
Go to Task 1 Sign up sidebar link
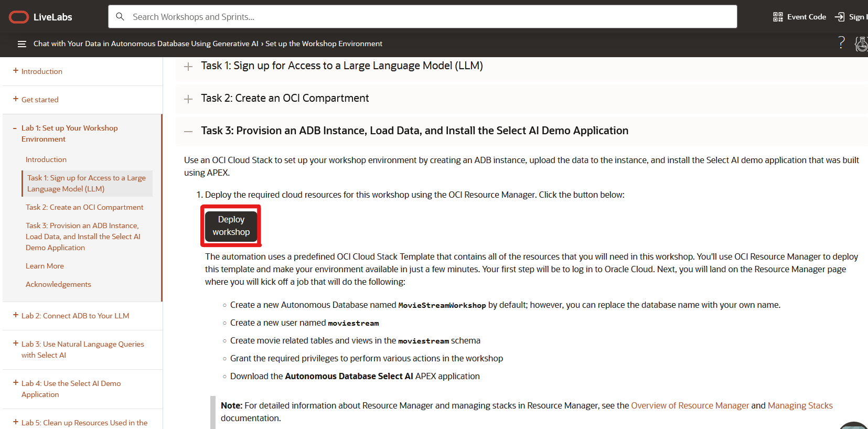[87, 184]
